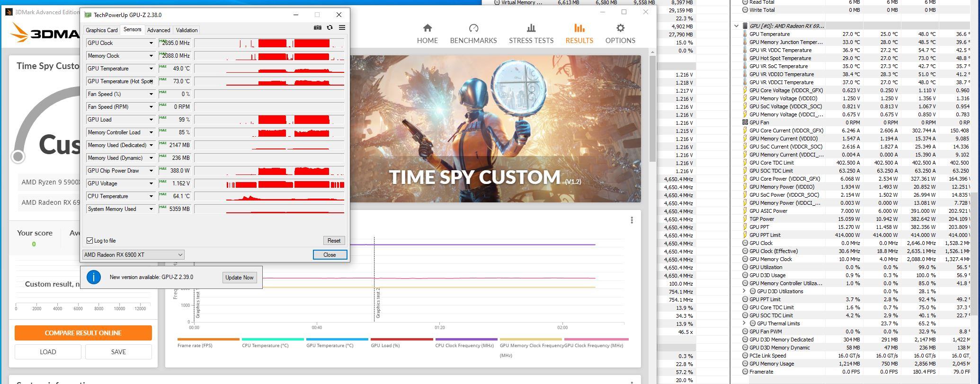Open the AMD Radeon RX 6900 XT selector

click(x=133, y=255)
